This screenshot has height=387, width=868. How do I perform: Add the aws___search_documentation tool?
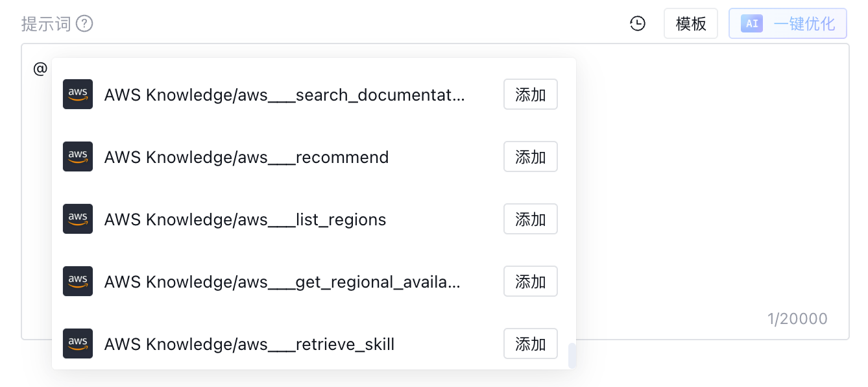tap(531, 95)
